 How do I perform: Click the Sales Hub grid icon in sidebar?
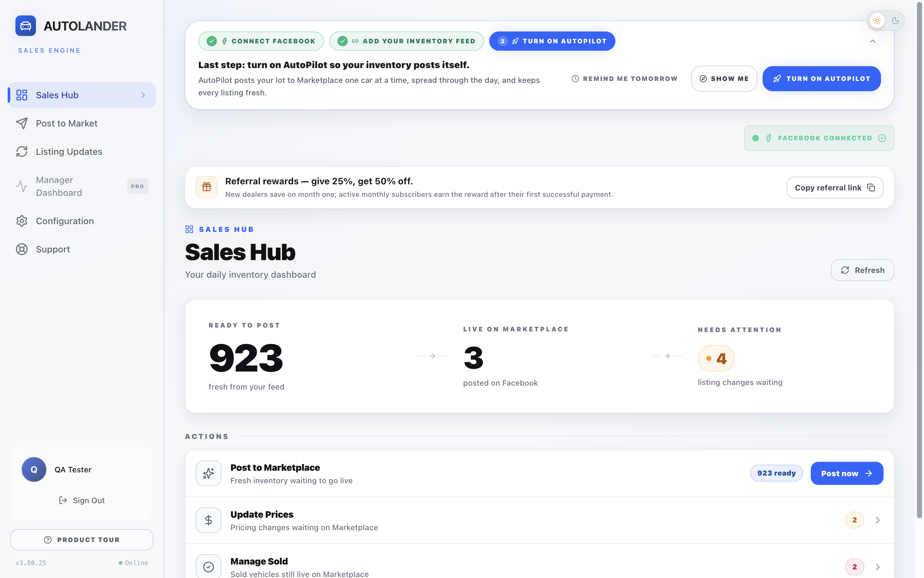click(x=22, y=95)
